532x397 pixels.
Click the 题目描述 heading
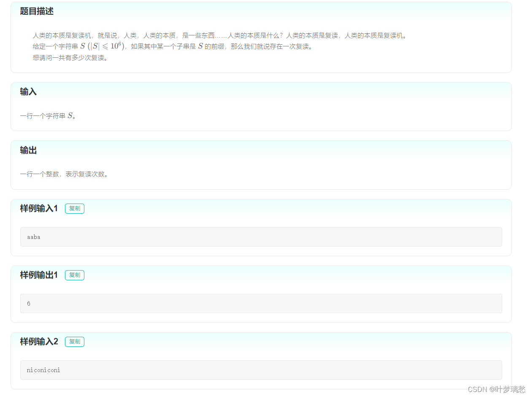pyautogui.click(x=37, y=11)
